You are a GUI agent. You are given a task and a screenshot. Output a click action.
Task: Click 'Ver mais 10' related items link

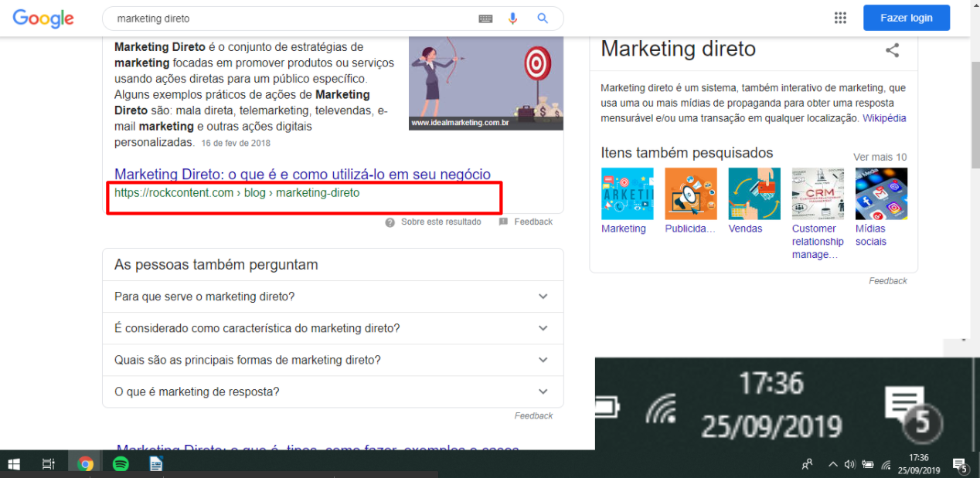pos(880,157)
